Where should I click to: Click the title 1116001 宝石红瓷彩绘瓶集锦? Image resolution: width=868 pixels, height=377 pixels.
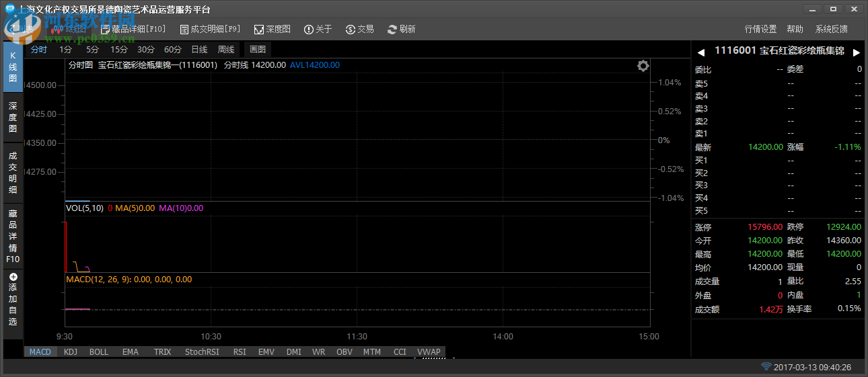(x=779, y=51)
